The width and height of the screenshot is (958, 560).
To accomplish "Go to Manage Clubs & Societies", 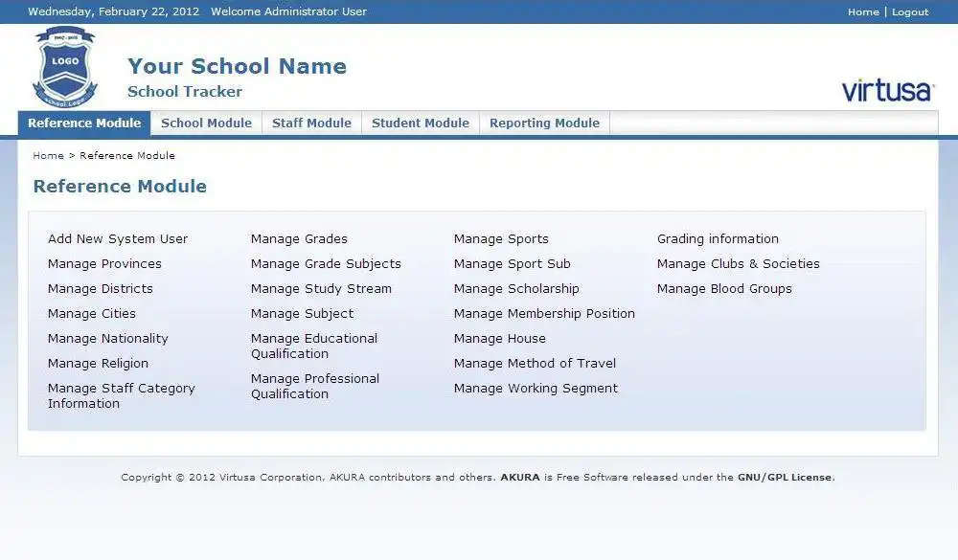I will tap(738, 264).
